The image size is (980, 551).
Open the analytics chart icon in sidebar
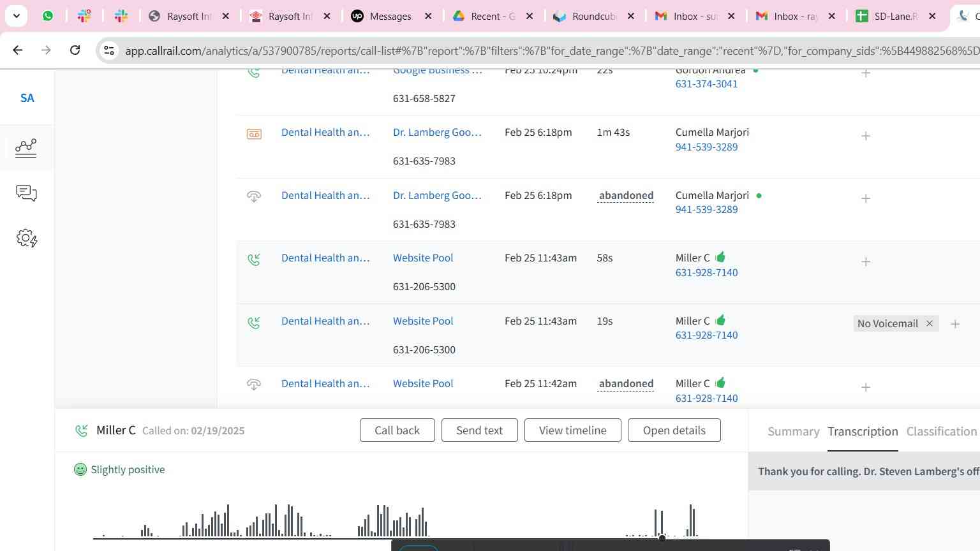(x=26, y=148)
